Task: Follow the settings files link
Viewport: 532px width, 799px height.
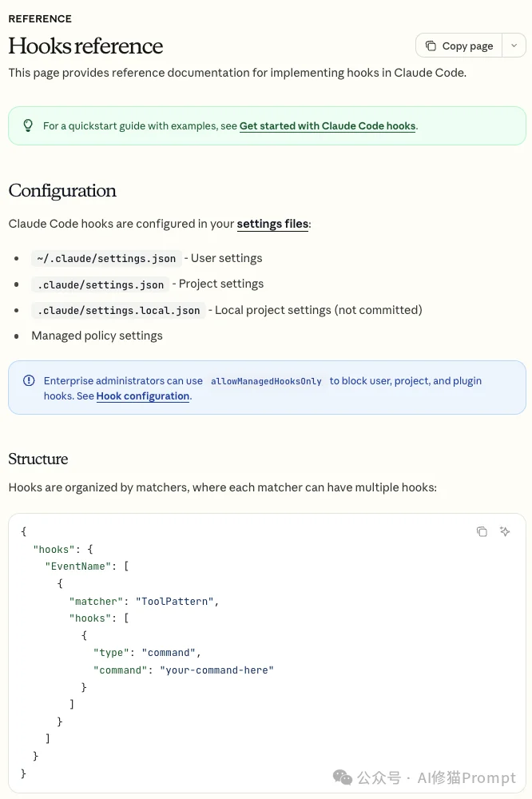Action: click(272, 224)
